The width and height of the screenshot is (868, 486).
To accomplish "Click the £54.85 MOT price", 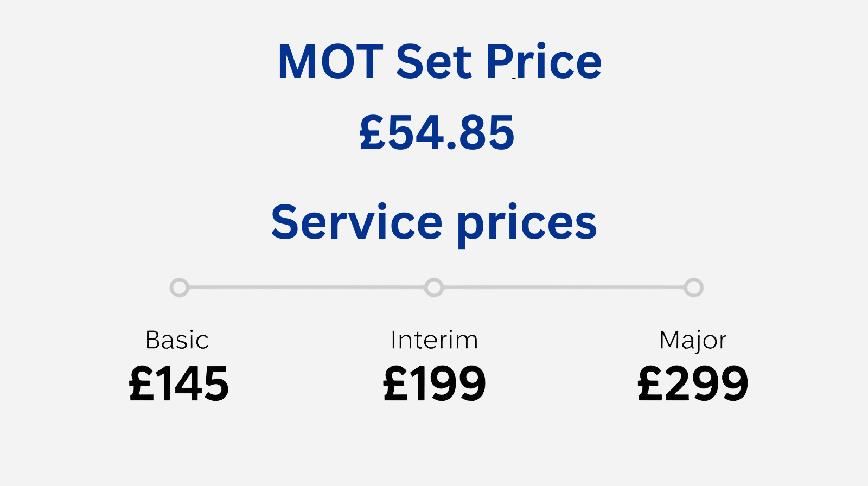I will click(437, 133).
